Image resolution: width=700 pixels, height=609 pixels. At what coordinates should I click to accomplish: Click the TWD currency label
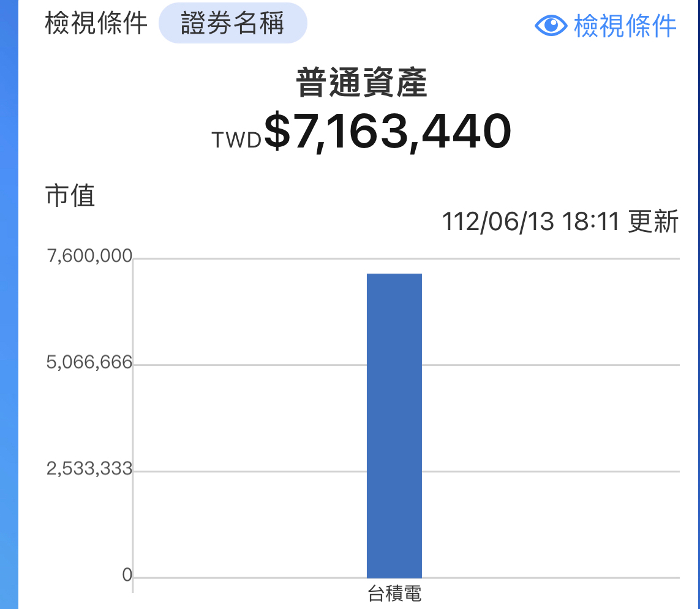point(236,140)
